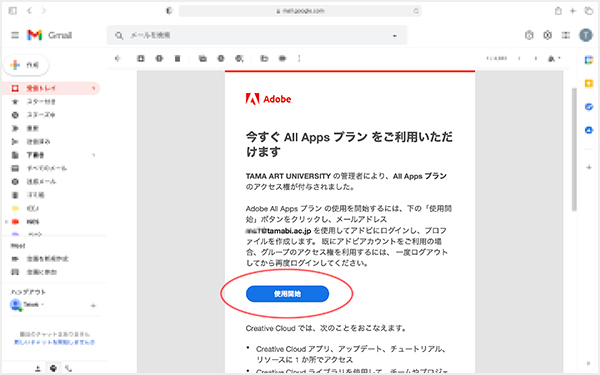
Task: Switch to Hangouts phone tab icon
Action: 68,368
